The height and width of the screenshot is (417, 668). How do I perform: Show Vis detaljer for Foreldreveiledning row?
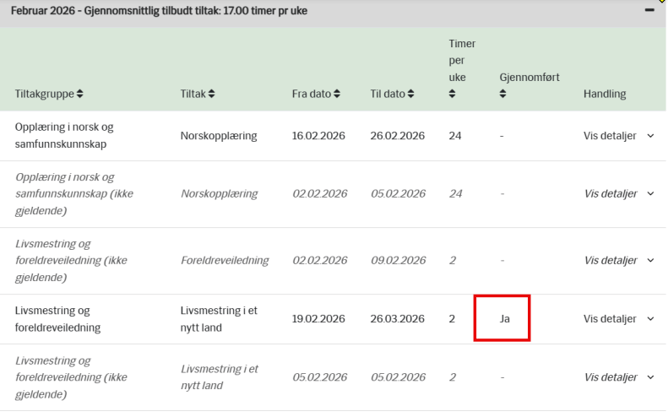(610, 261)
